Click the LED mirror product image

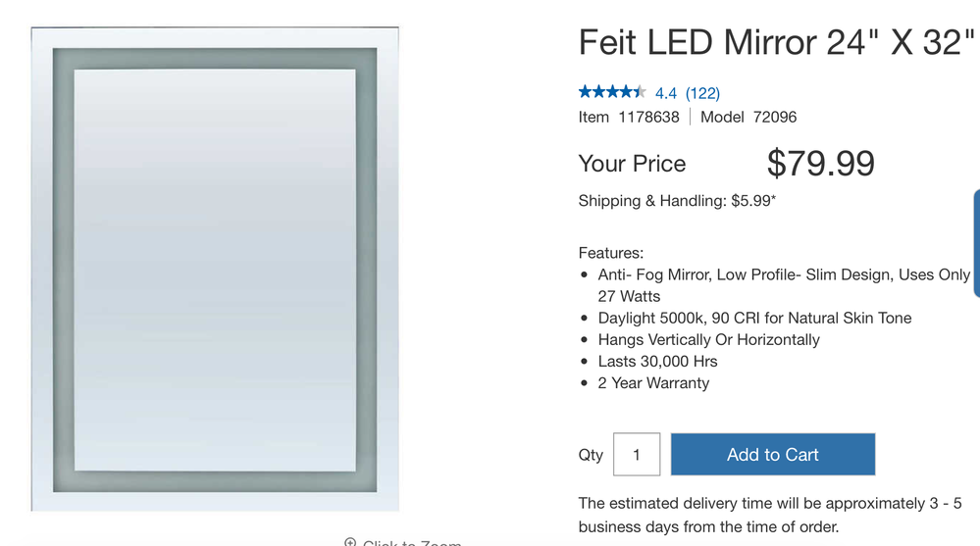(x=215, y=270)
